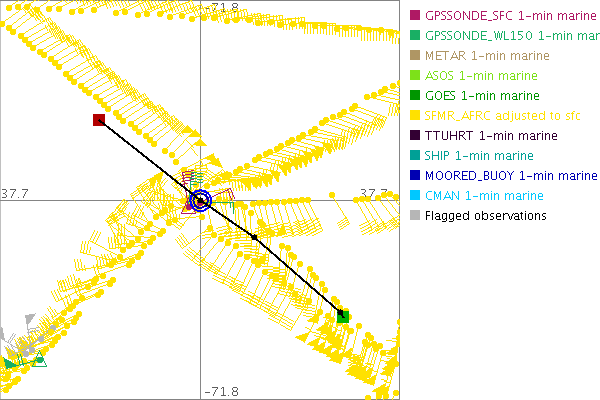Image resolution: width=600 pixels, height=400 pixels.
Task: Click the gray flagged wind barb triangle
Action: pyautogui.click(x=30, y=318)
